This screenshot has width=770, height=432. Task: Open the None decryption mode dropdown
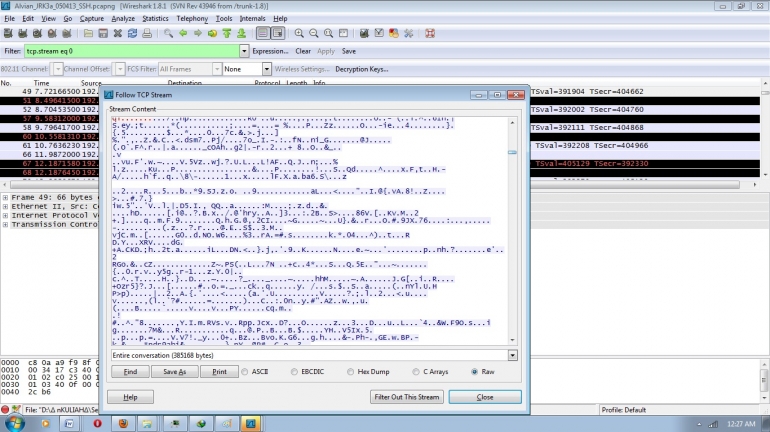click(x=266, y=69)
